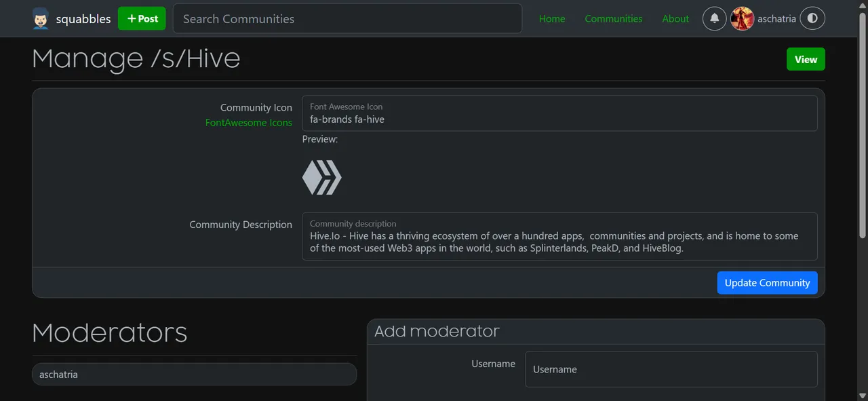Click the Preview: label
Screen dimensions: 868x401
pyautogui.click(x=320, y=139)
